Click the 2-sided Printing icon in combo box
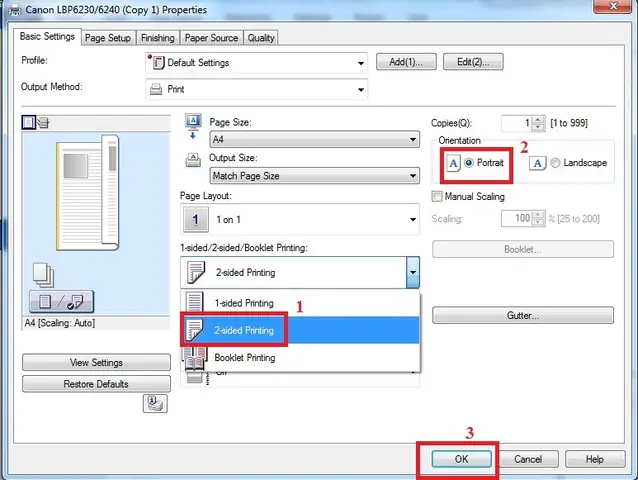 tap(196, 272)
